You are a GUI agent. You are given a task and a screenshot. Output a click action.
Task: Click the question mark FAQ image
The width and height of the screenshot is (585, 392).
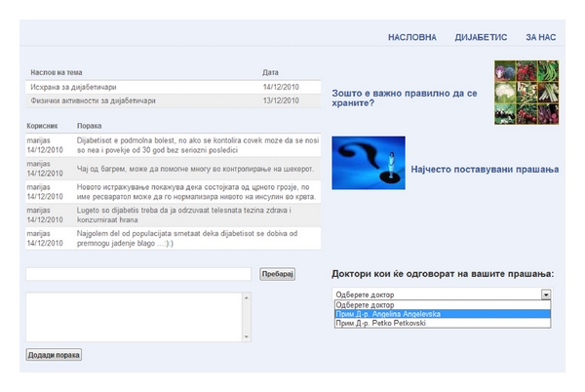[368, 163]
